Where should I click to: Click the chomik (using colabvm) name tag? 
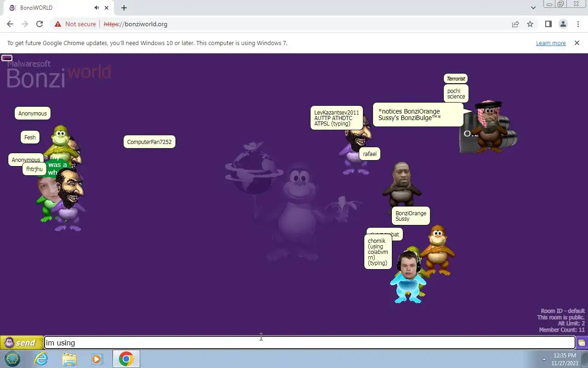click(378, 252)
